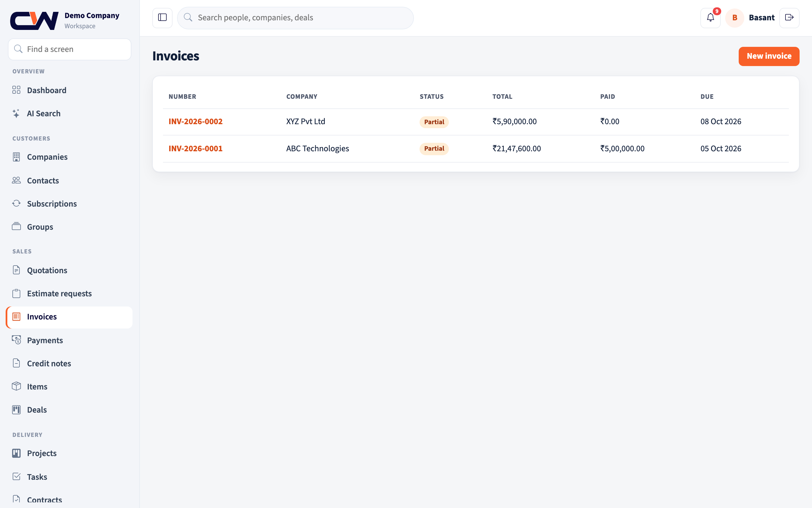The image size is (812, 508).
Task: Click the TOTAL column header
Action: click(502, 97)
